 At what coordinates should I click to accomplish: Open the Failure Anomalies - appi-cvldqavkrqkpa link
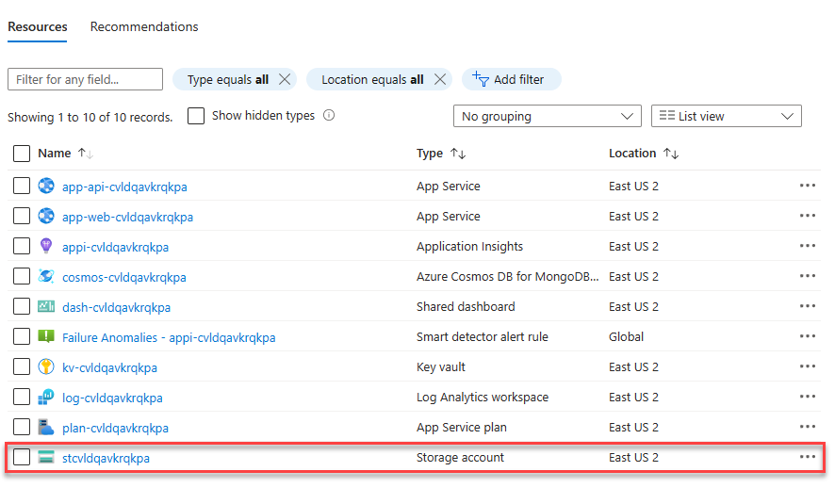click(x=169, y=337)
